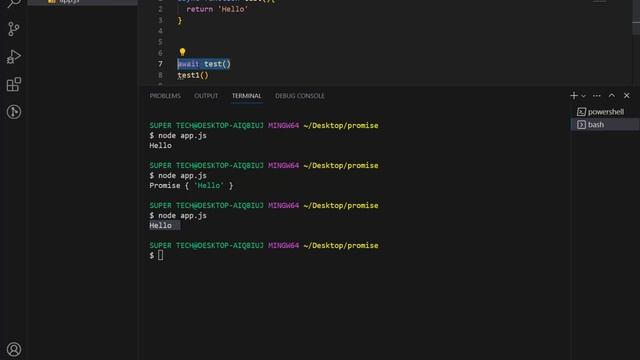Click the terminal prompt cursor
Screen dimensions: 640x360
point(160,255)
